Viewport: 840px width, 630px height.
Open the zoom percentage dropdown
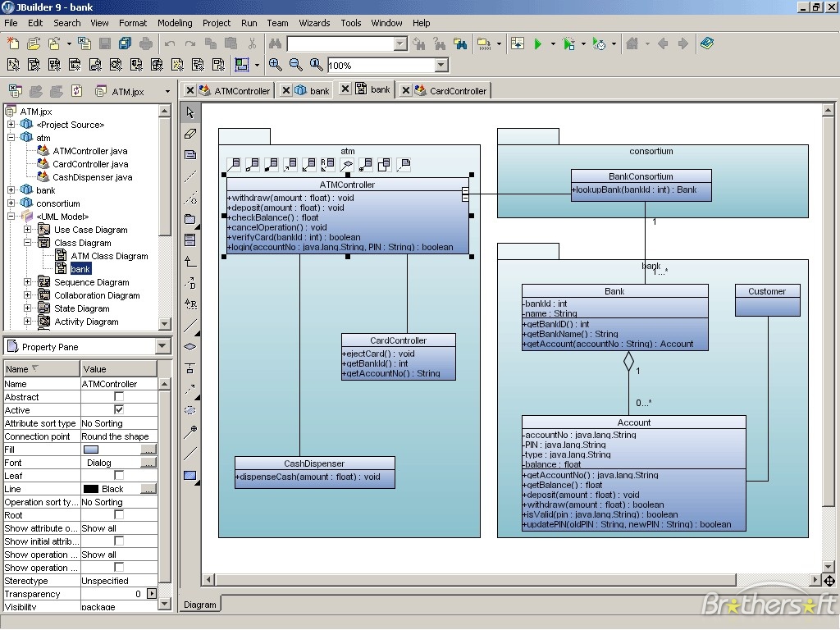(x=441, y=65)
